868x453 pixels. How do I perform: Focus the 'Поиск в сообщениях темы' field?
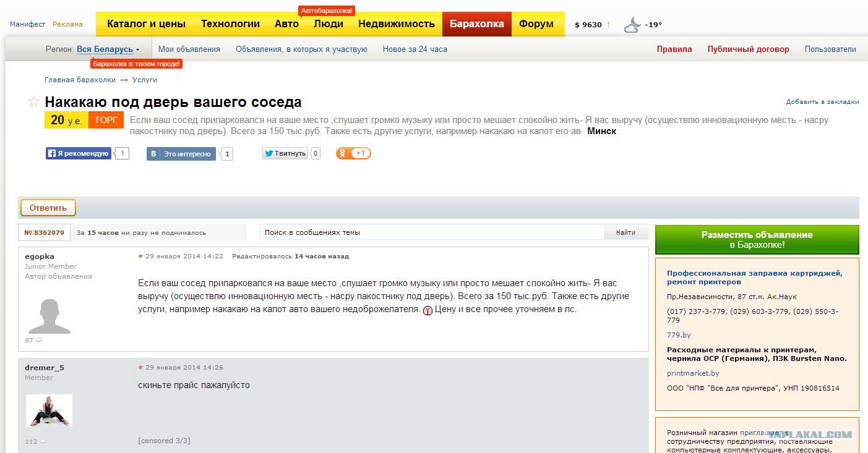point(431,232)
